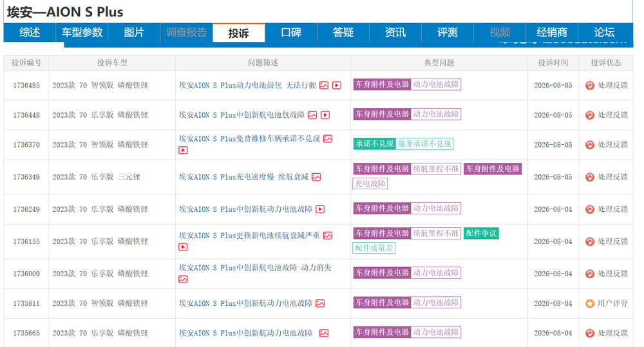Image resolution: width=644 pixels, height=347 pixels.
Task: Click complaint number 1736485
Action: [26, 86]
